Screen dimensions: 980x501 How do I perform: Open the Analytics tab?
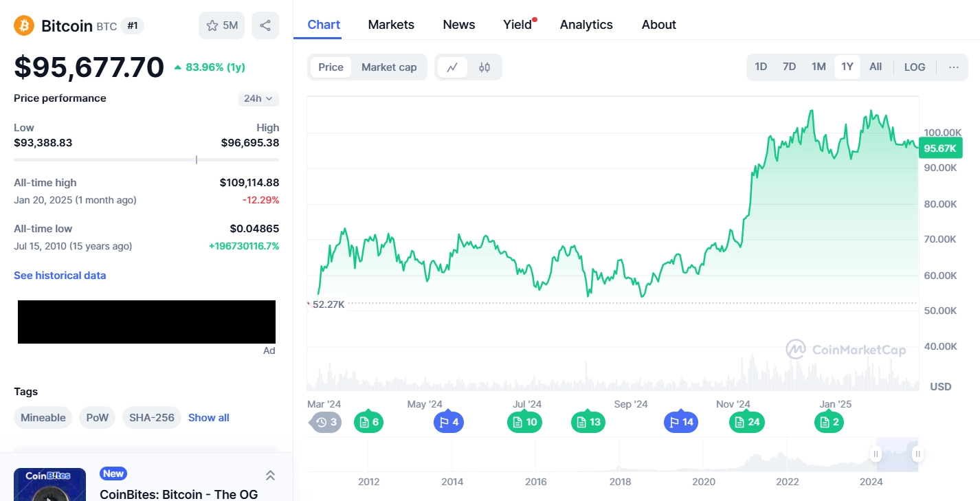pos(586,25)
